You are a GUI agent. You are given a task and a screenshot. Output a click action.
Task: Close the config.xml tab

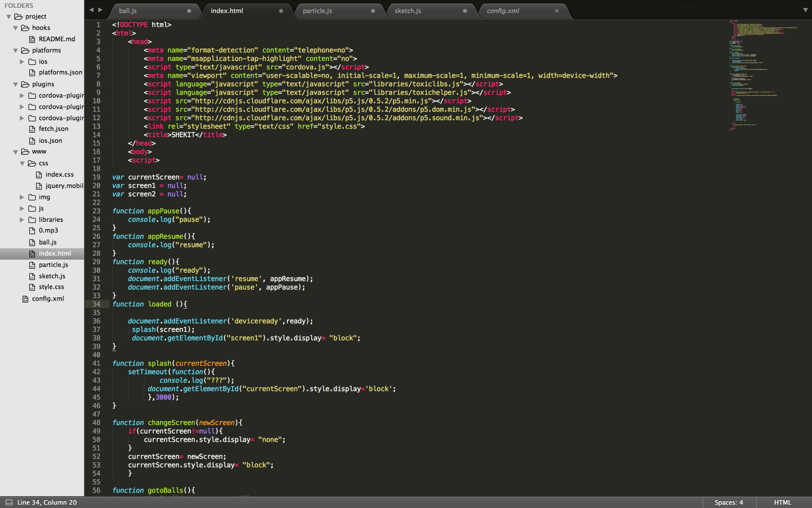coord(557,11)
